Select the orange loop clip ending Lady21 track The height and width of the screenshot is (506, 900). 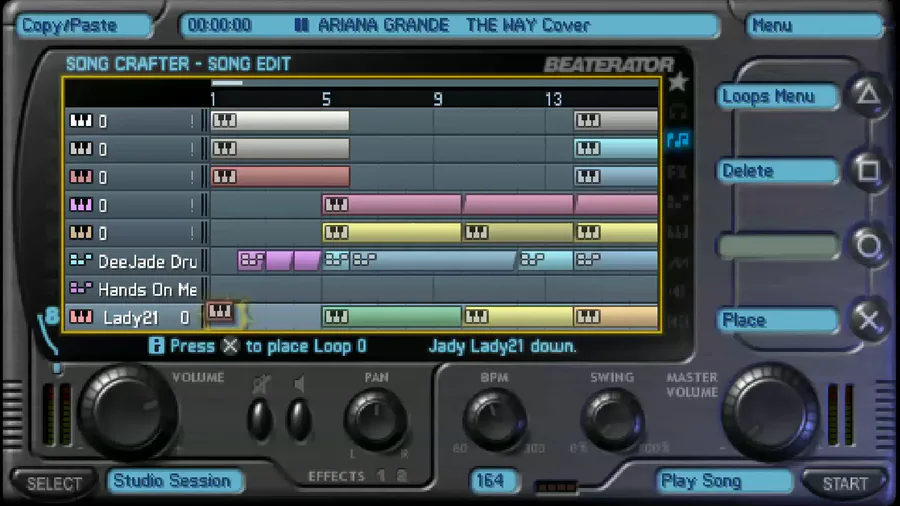(x=616, y=317)
